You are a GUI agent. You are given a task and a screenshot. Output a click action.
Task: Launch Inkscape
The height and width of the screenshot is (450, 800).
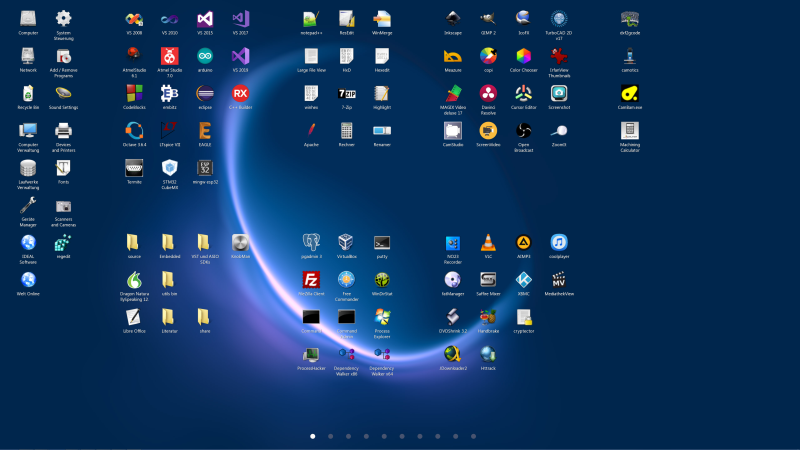453,19
